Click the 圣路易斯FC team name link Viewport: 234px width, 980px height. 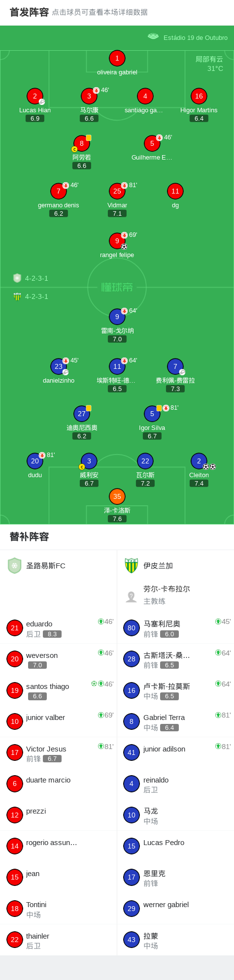46,566
